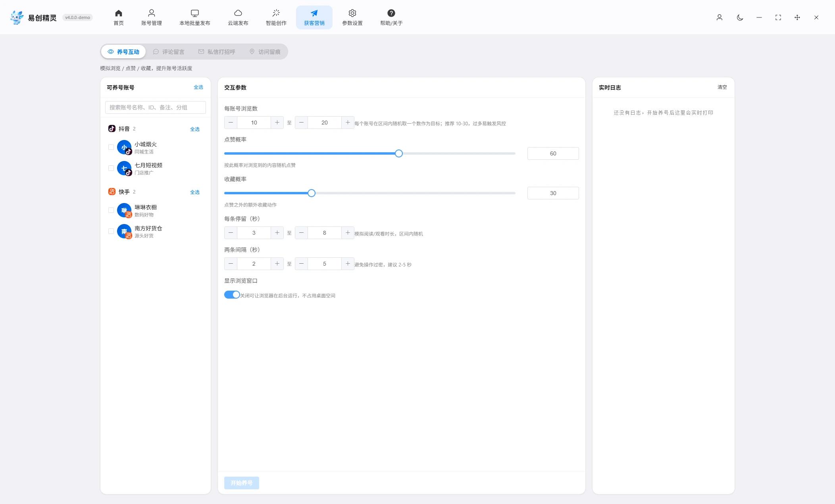Switch to 私信打招呼 tab
The width and height of the screenshot is (835, 504).
217,52
